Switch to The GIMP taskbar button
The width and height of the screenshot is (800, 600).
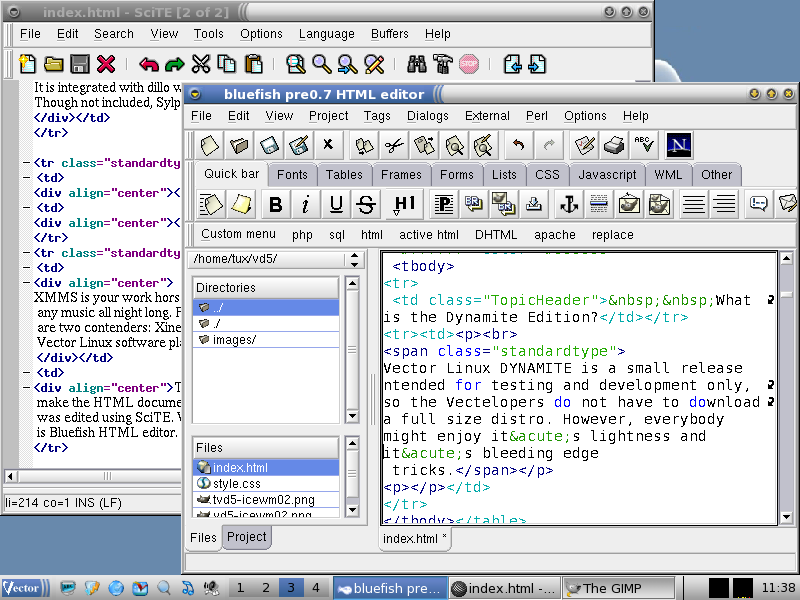(x=612, y=588)
